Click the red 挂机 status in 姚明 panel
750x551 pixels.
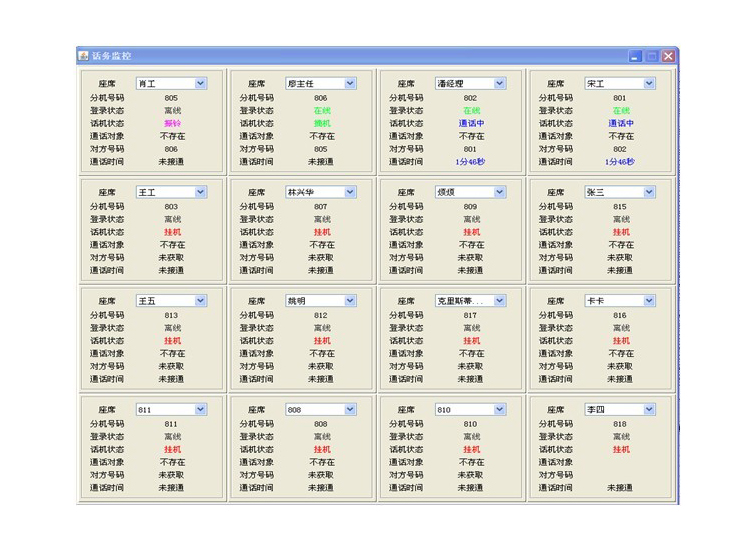tap(322, 341)
